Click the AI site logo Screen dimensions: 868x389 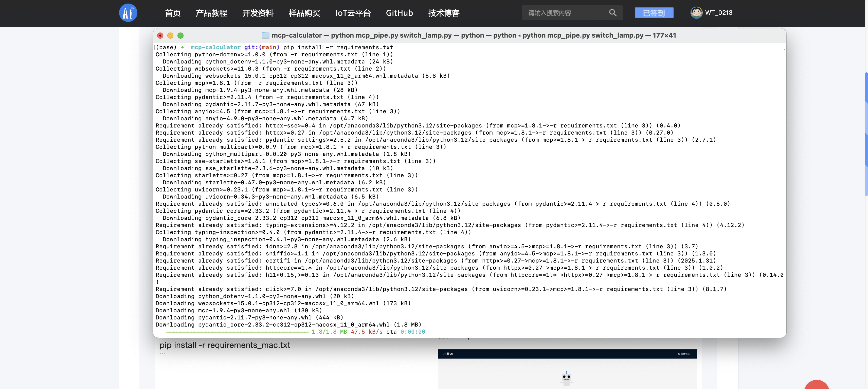128,13
